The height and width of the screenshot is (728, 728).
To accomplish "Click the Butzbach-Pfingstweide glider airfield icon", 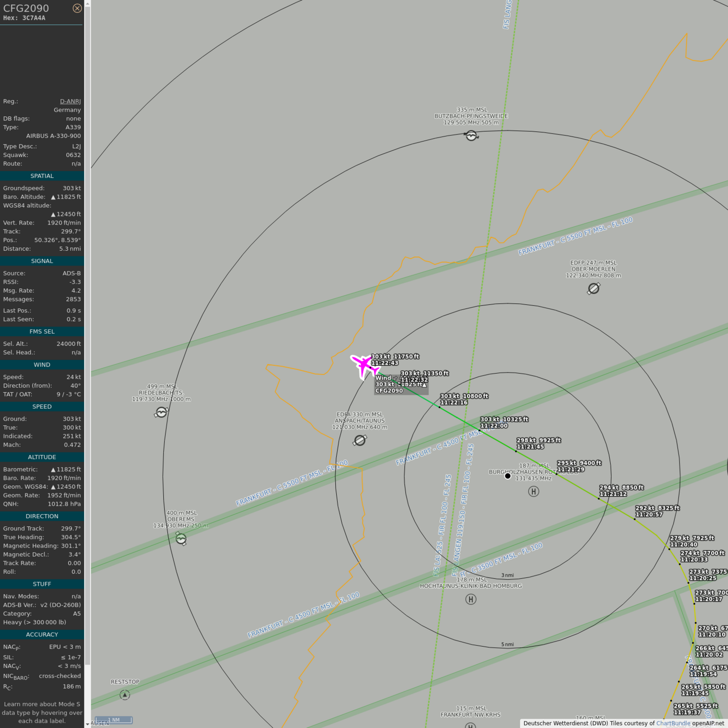I will click(x=471, y=135).
